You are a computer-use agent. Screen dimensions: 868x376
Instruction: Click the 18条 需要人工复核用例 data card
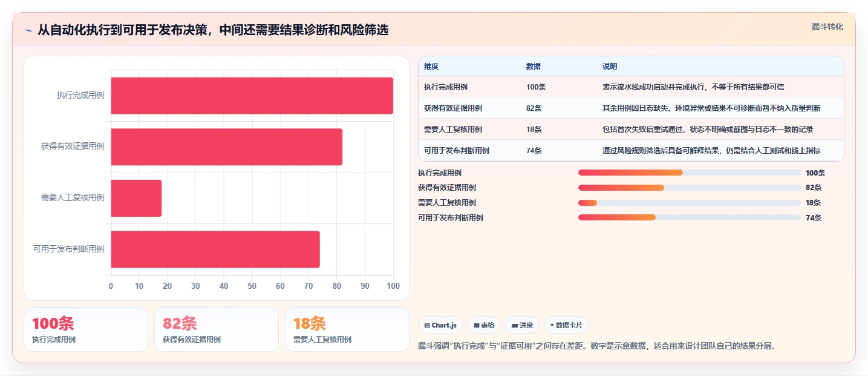347,329
